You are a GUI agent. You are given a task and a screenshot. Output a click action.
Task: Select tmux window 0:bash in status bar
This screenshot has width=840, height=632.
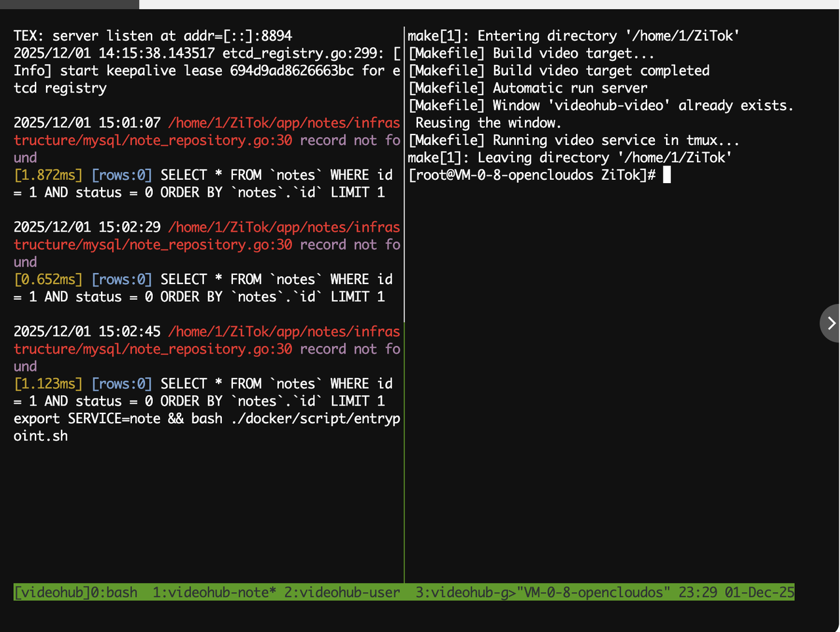114,593
